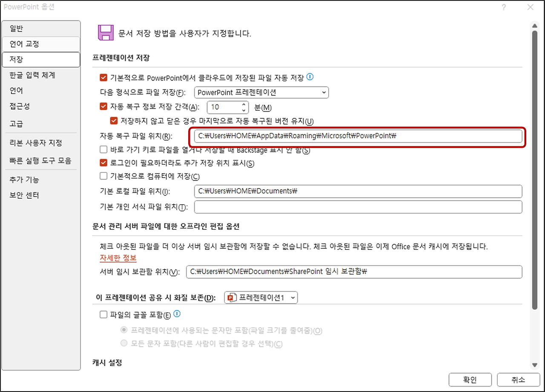Click the info icon next to 파일의 글꼴 포함

click(178, 314)
